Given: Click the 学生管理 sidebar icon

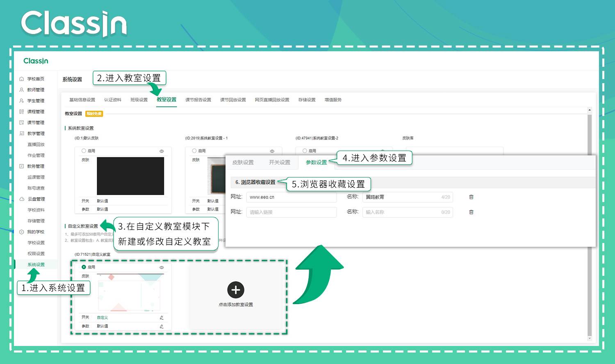Looking at the screenshot, I should click(x=22, y=100).
